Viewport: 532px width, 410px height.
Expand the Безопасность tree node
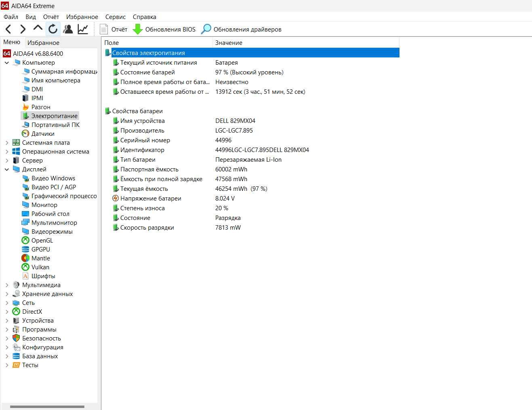click(7, 338)
